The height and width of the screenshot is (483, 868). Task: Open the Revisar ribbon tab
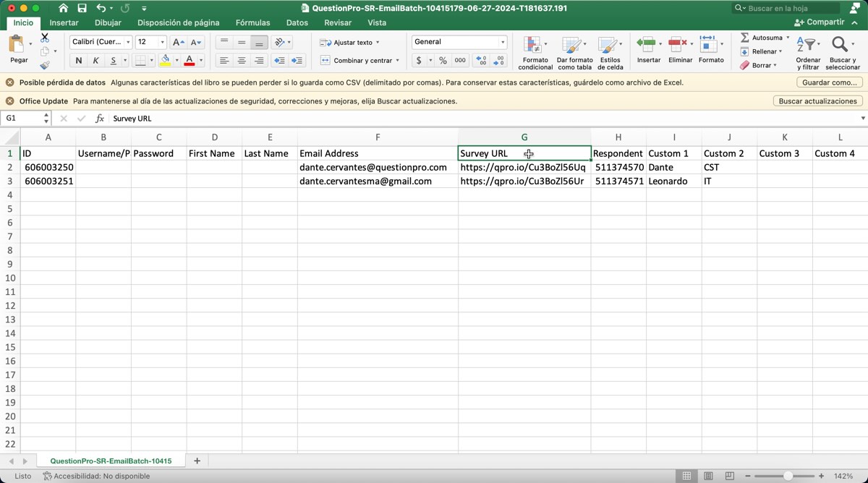click(338, 22)
